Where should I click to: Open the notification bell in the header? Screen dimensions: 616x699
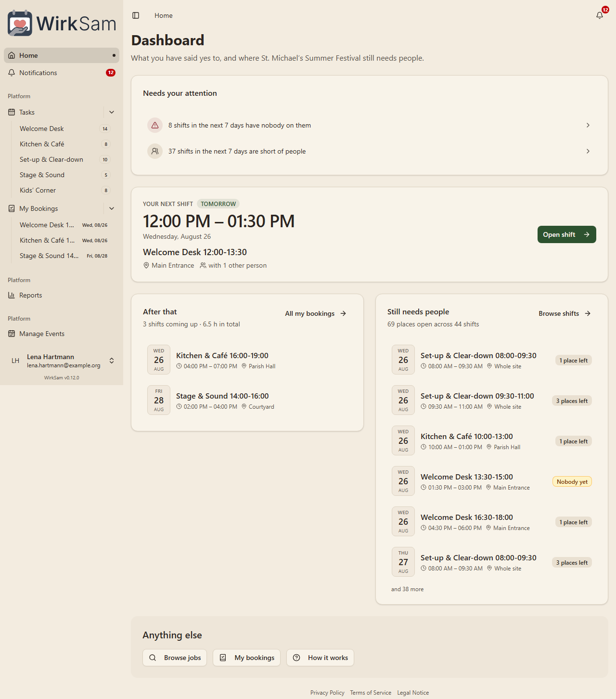click(600, 15)
